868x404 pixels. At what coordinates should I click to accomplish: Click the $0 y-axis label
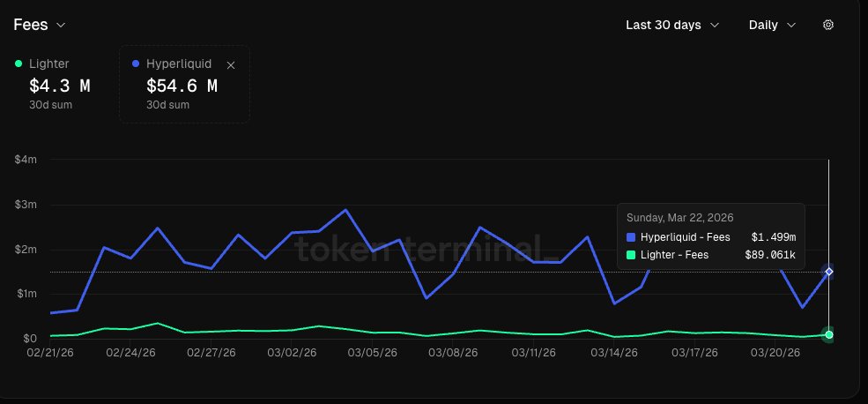click(x=30, y=338)
